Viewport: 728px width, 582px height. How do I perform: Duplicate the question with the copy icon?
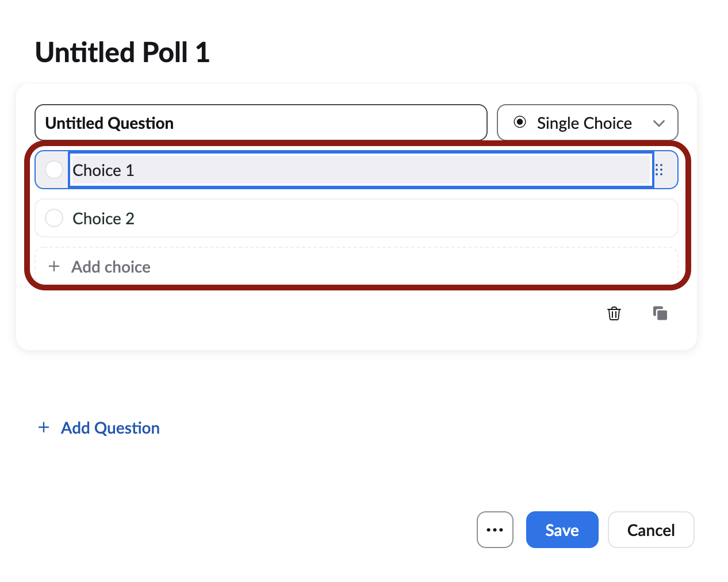pyautogui.click(x=660, y=313)
